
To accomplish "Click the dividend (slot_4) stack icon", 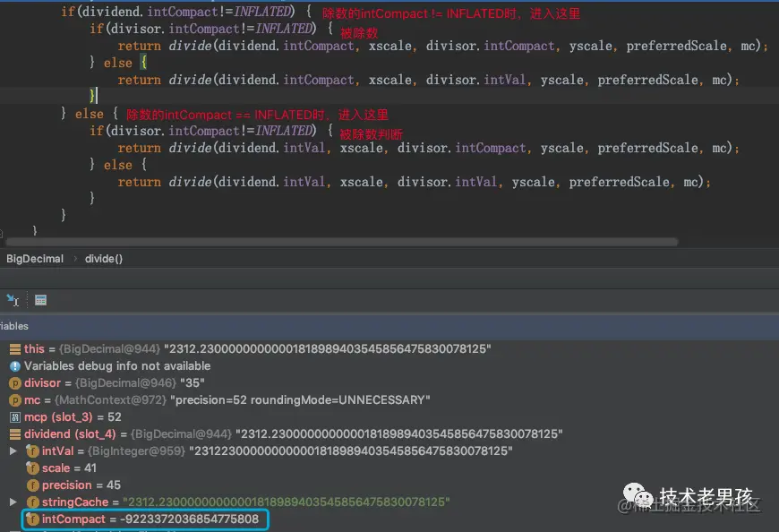I will [x=15, y=434].
